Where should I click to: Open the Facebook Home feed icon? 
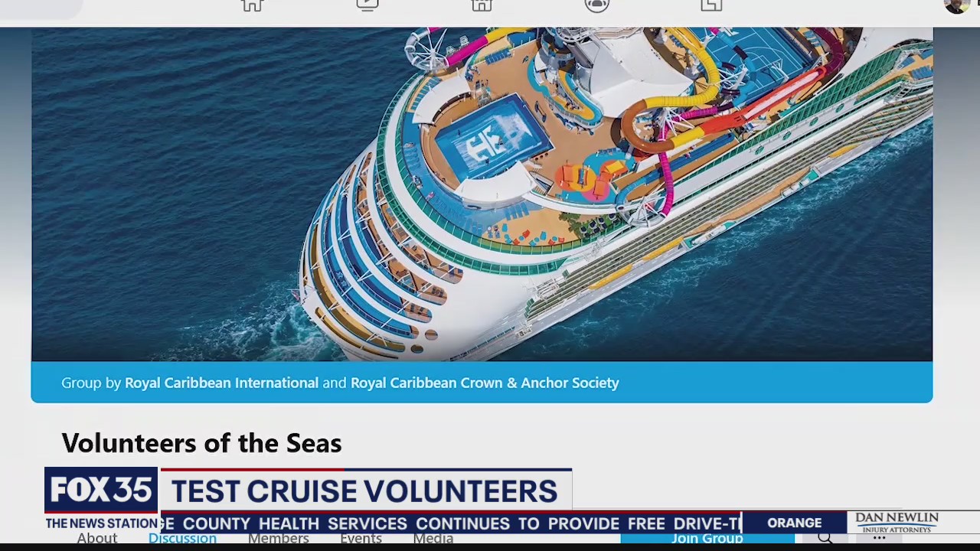252,6
